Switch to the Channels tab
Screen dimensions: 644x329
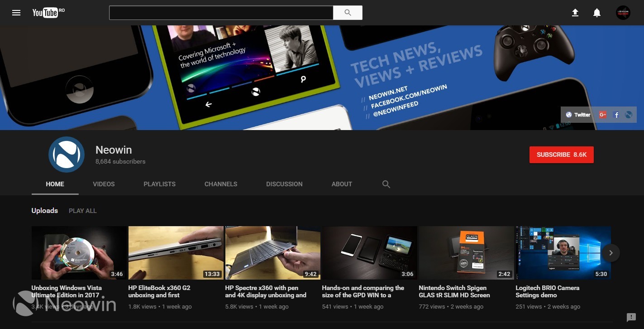pyautogui.click(x=221, y=184)
